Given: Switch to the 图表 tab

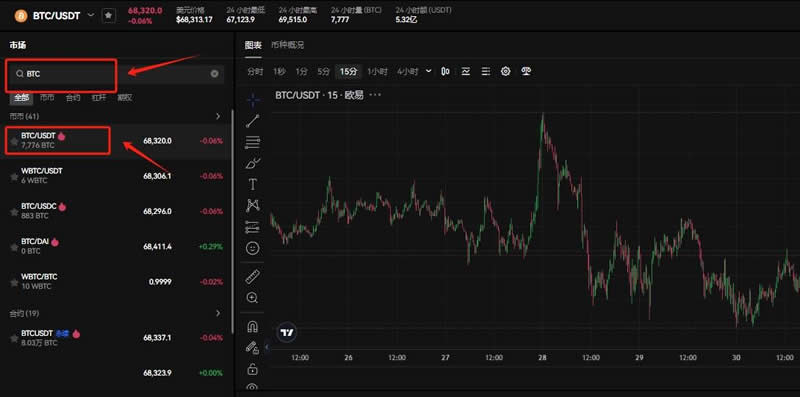Looking at the screenshot, I should [x=253, y=45].
